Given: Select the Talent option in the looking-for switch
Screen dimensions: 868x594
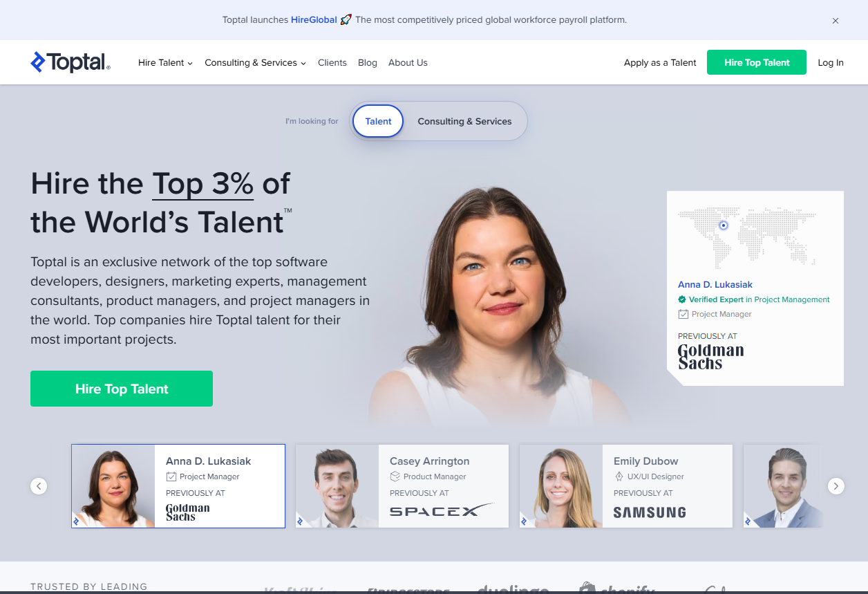Looking at the screenshot, I should coord(377,121).
